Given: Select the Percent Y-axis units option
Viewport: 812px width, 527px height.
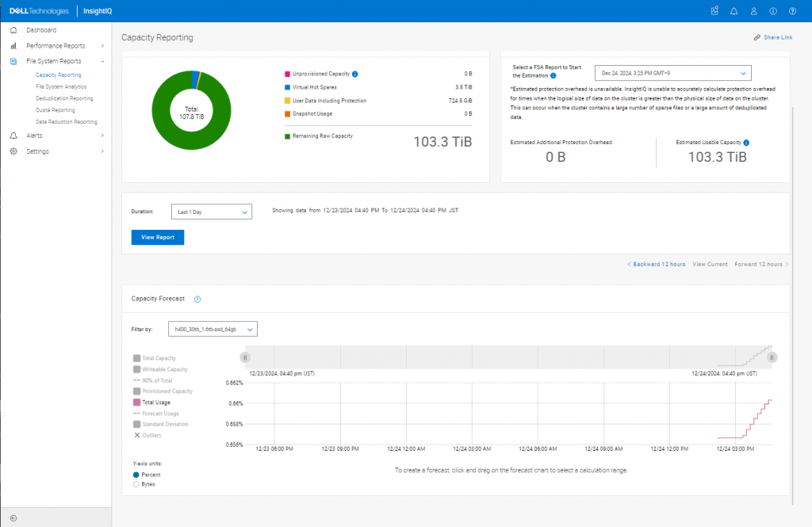Looking at the screenshot, I should (136, 475).
